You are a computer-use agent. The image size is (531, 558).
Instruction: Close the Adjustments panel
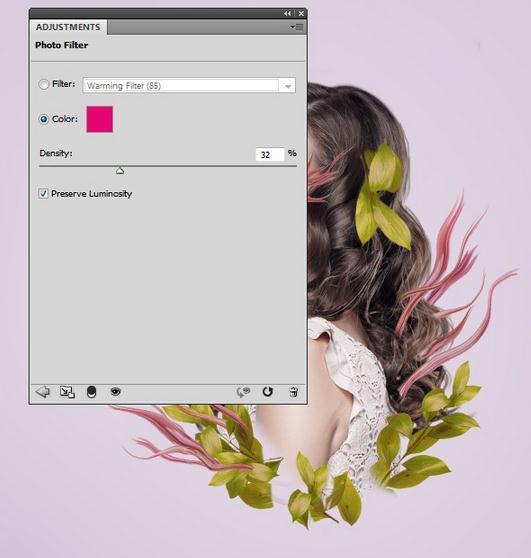pos(301,13)
